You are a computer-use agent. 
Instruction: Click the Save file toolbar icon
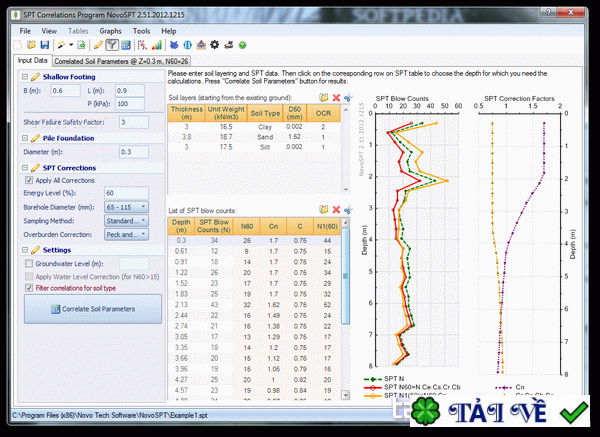[44, 45]
